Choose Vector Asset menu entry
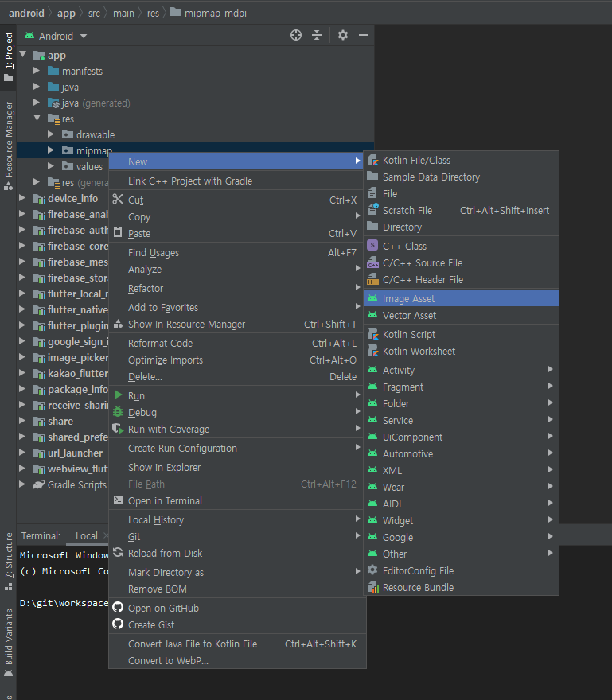Screen dimensions: 612x700 click(461, 315)
